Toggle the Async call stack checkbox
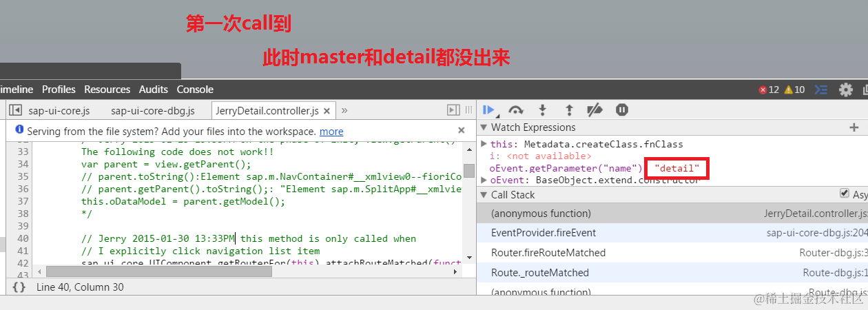Screen dimensions: 868x310 [845, 194]
